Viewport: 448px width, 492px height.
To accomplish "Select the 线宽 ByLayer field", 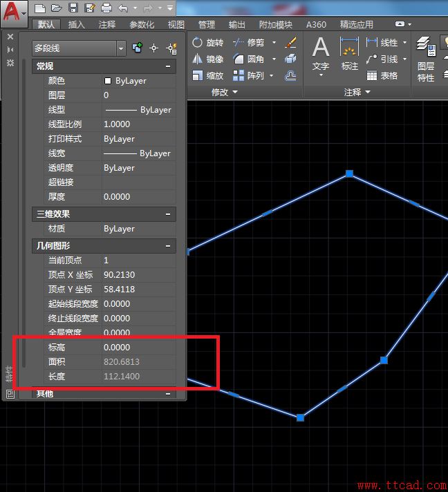I will (x=139, y=153).
